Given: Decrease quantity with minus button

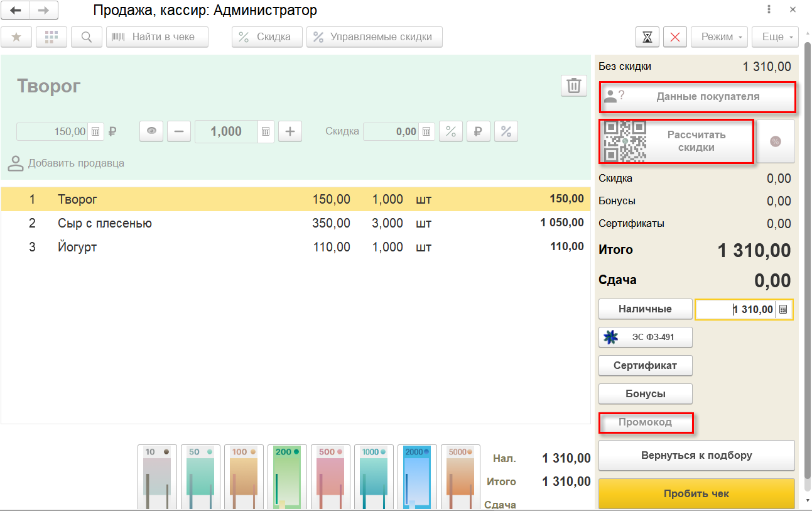Looking at the screenshot, I should coord(179,131).
